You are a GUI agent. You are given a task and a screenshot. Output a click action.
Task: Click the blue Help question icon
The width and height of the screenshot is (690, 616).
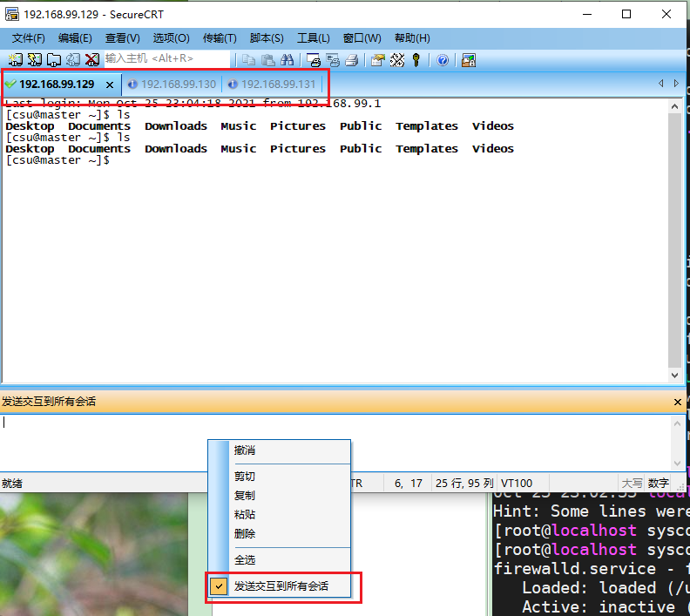(x=443, y=60)
